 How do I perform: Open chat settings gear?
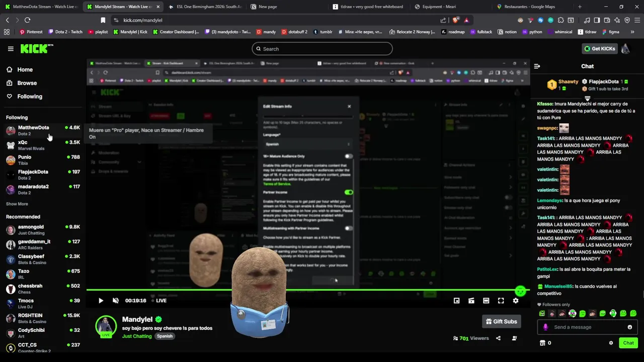(611, 343)
